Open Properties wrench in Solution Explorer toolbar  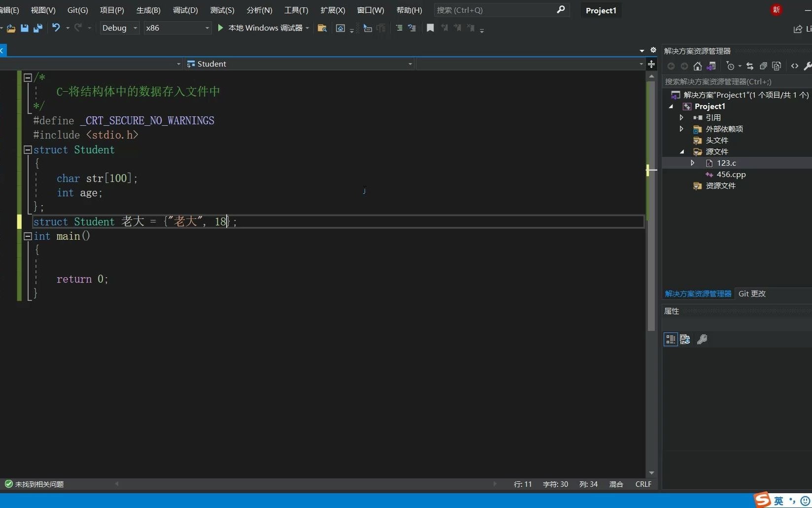coord(808,66)
